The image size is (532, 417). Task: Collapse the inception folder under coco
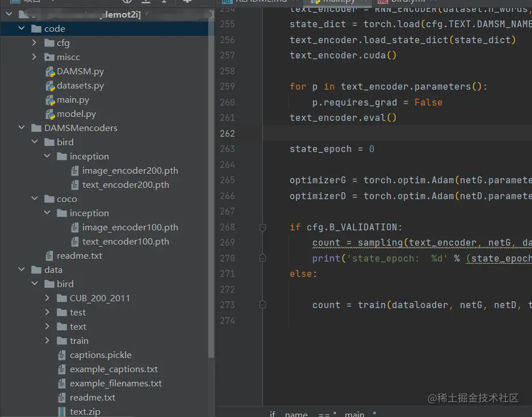(x=48, y=213)
